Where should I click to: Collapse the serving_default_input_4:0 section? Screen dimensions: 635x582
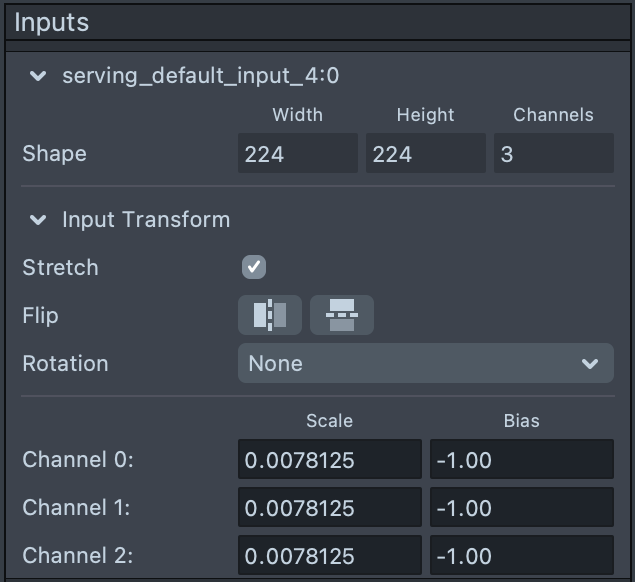38,76
